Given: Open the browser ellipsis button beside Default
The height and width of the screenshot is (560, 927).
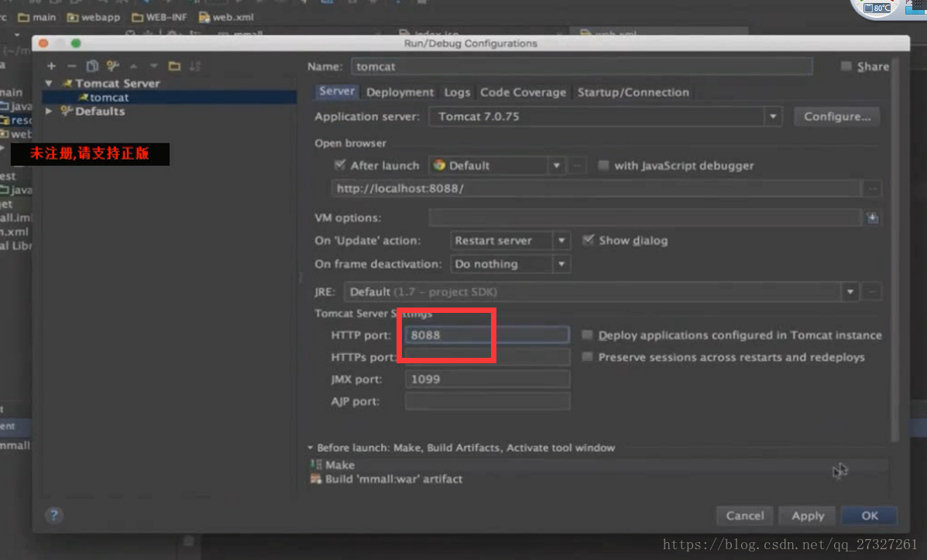Looking at the screenshot, I should 578,166.
